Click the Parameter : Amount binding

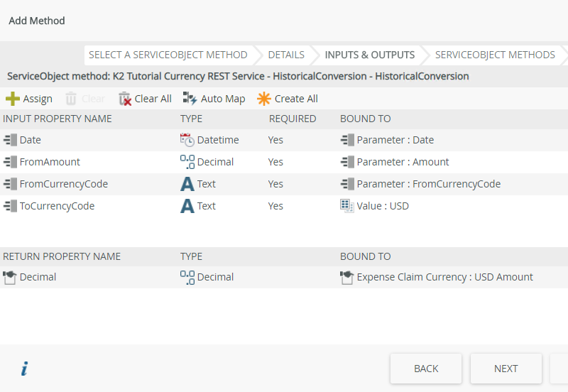[403, 162]
